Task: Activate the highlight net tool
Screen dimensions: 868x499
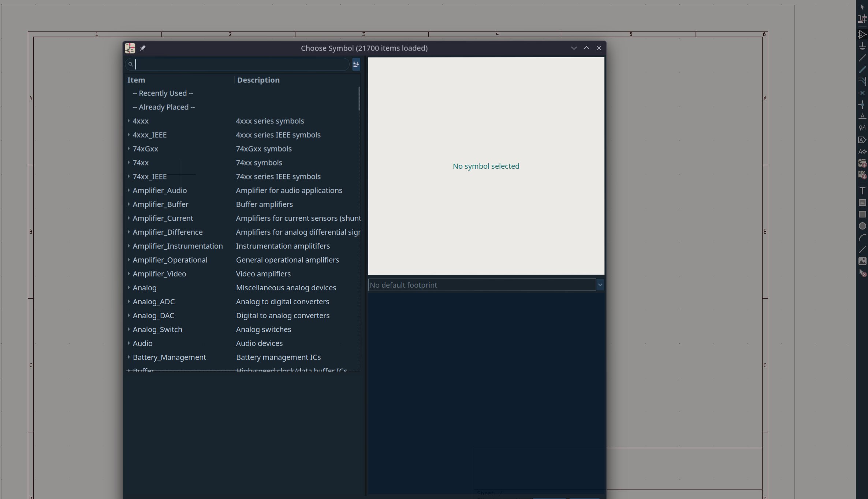Action: point(862,19)
